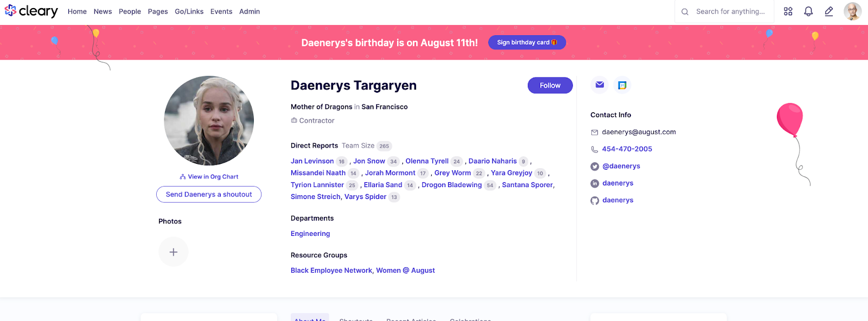This screenshot has height=321, width=868.
Task: Open notifications bell
Action: pyautogui.click(x=808, y=11)
